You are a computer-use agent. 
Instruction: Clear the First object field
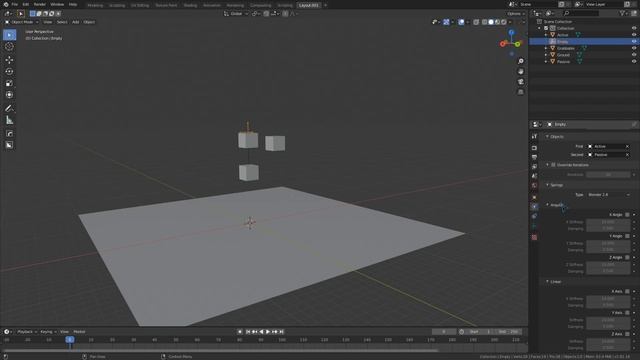(627, 147)
